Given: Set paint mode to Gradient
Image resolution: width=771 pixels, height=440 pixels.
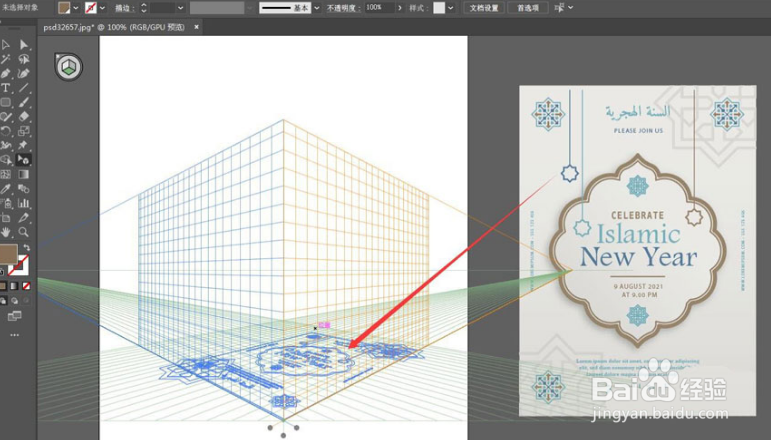Looking at the screenshot, I should (x=14, y=286).
